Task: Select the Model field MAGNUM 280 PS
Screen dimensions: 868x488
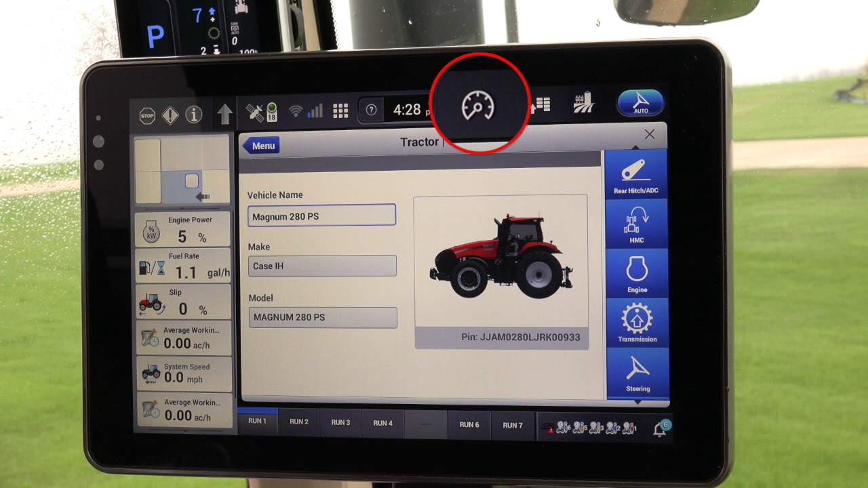Action: [323, 317]
